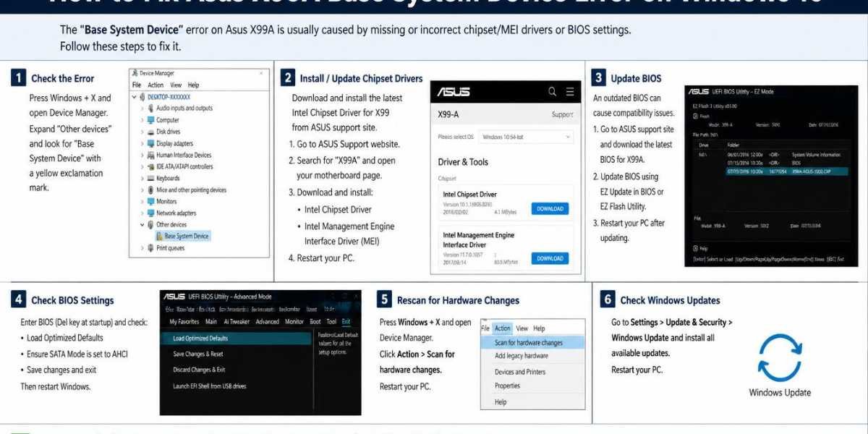This screenshot has width=868, height=434.
Task: Select Load Optimized Defaults in BIOS
Action: (235, 338)
